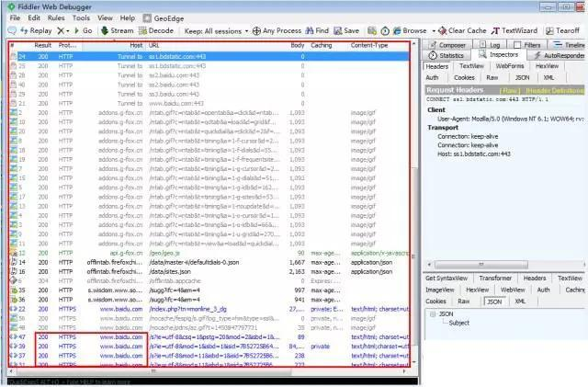Toggle Decode option in toolbar

pos(156,30)
